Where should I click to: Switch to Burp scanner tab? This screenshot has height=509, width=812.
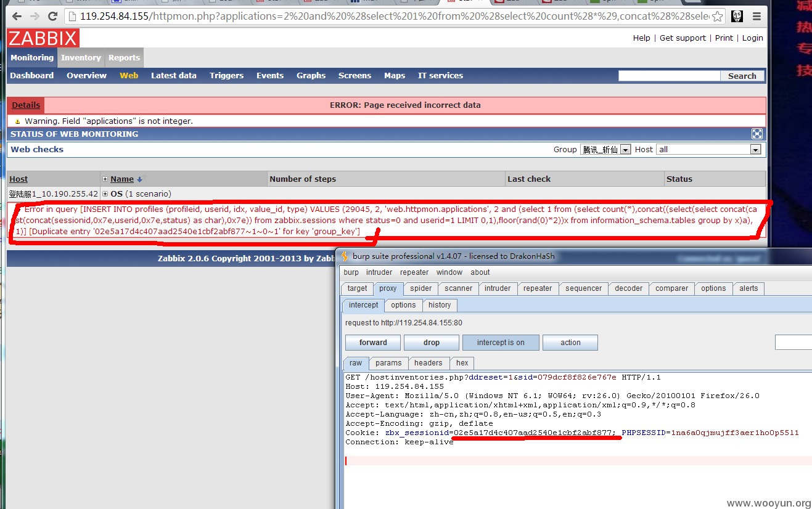point(459,288)
